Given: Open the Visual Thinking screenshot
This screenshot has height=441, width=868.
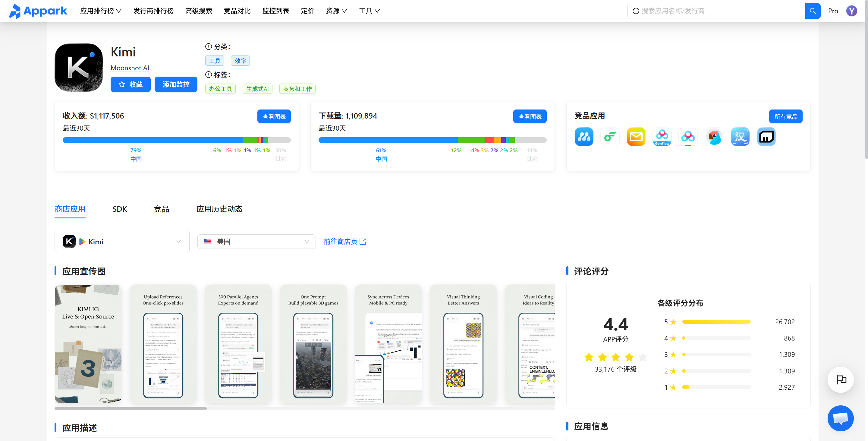Looking at the screenshot, I should pos(463,344).
